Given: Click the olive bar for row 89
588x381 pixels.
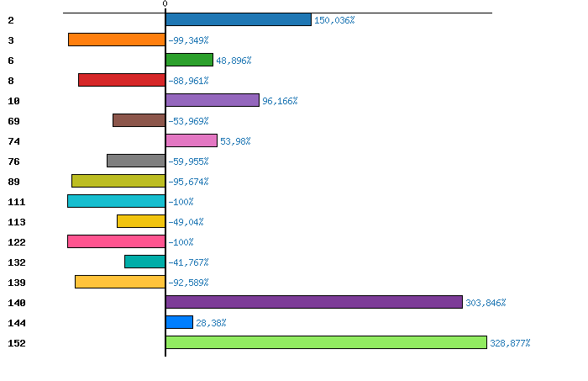Looking at the screenshot, I should tap(118, 181).
